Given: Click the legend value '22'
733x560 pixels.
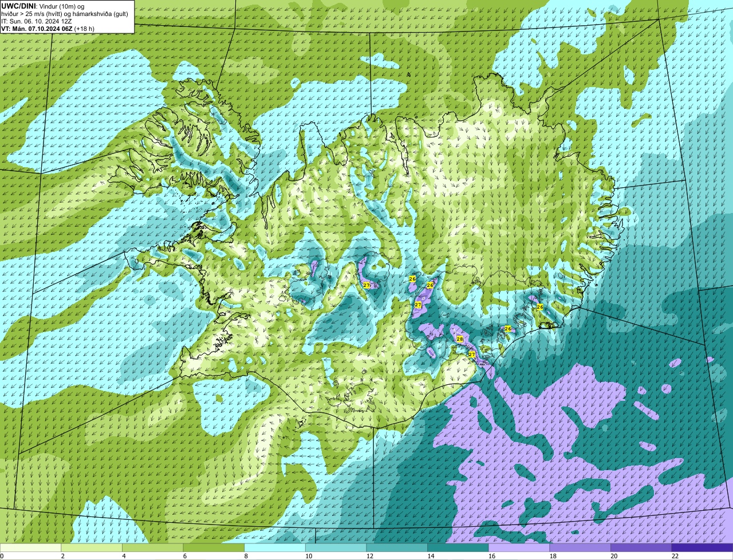Looking at the screenshot, I should point(675,556).
